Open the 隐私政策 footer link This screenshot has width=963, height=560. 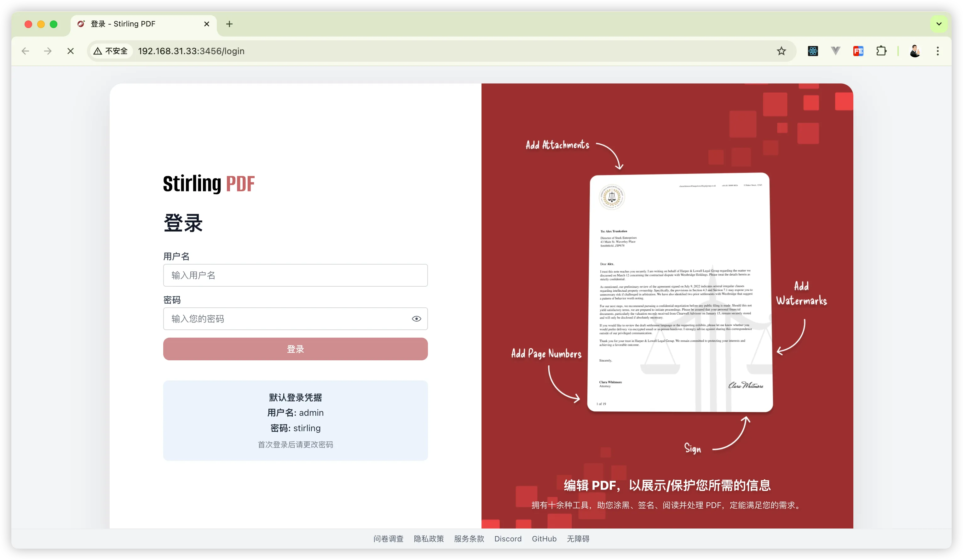429,539
